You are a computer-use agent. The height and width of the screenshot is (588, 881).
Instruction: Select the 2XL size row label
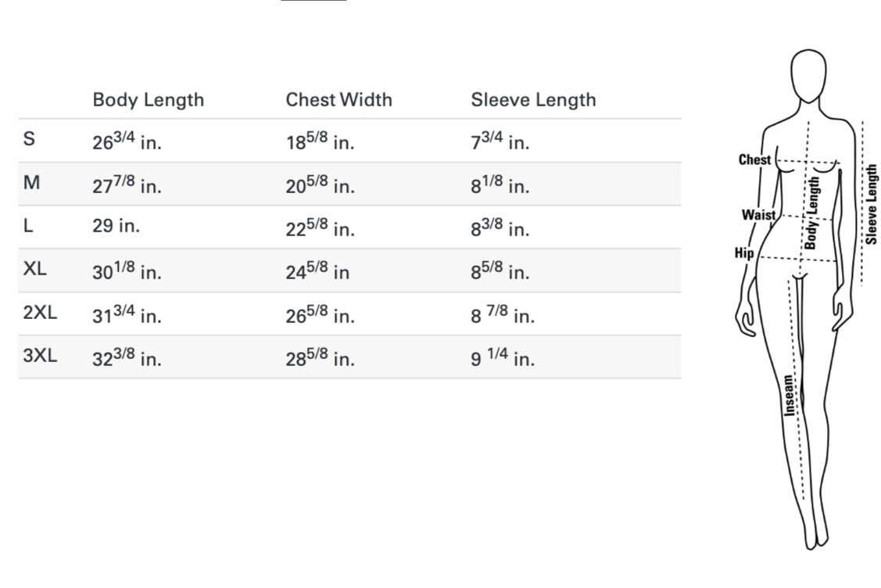(x=39, y=314)
